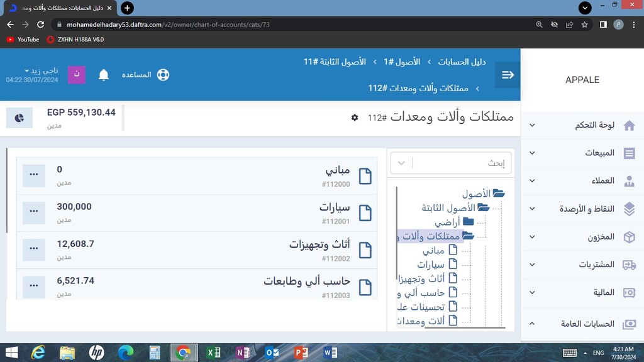Toggle the sidebar collapse arrow icon
This screenshot has width=644, height=362.
coord(508,75)
